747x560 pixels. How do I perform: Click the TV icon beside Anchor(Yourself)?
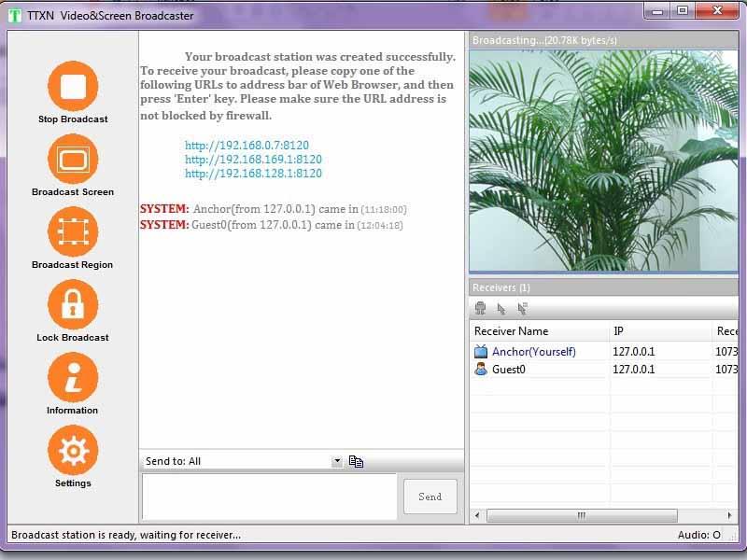pos(481,352)
